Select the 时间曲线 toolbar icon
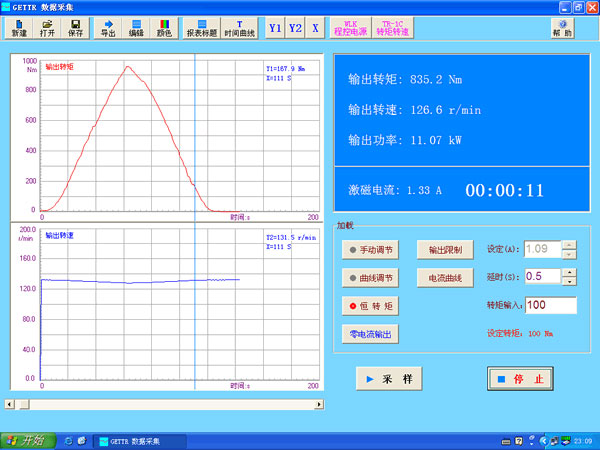The width and height of the screenshot is (600, 450). click(x=239, y=27)
